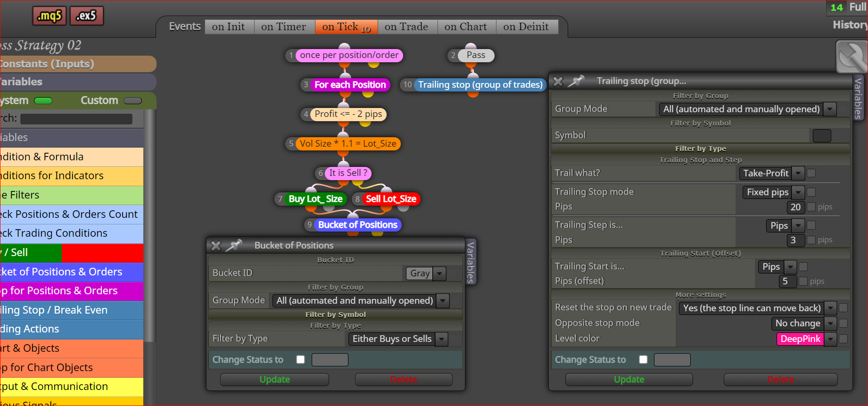Open 'Check Positions & Orders Count' category

[x=72, y=214]
